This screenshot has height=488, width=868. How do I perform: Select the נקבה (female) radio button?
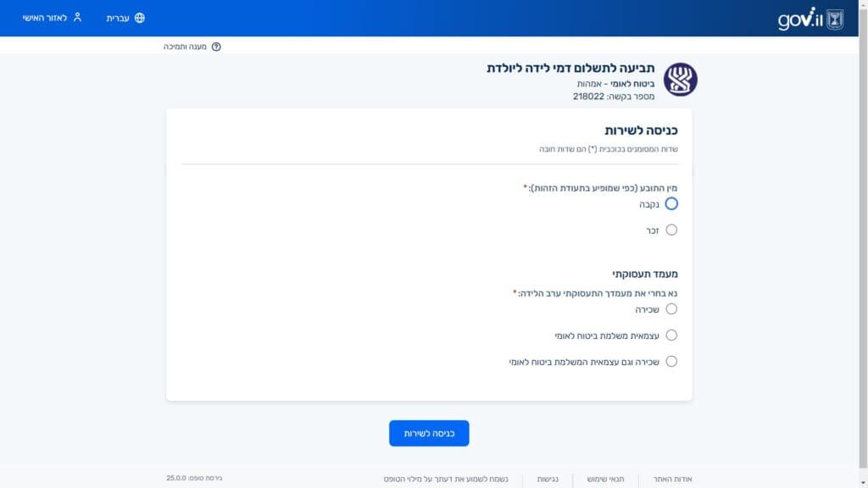point(671,204)
